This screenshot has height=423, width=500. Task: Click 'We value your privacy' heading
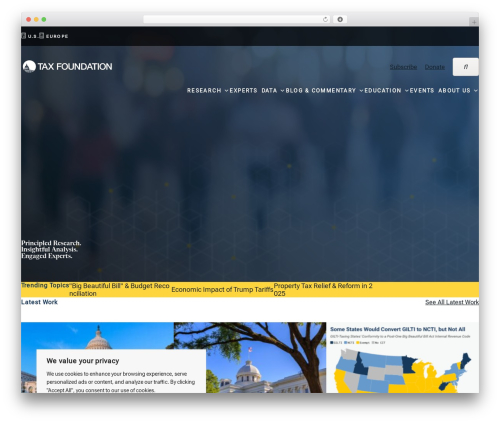coord(83,361)
